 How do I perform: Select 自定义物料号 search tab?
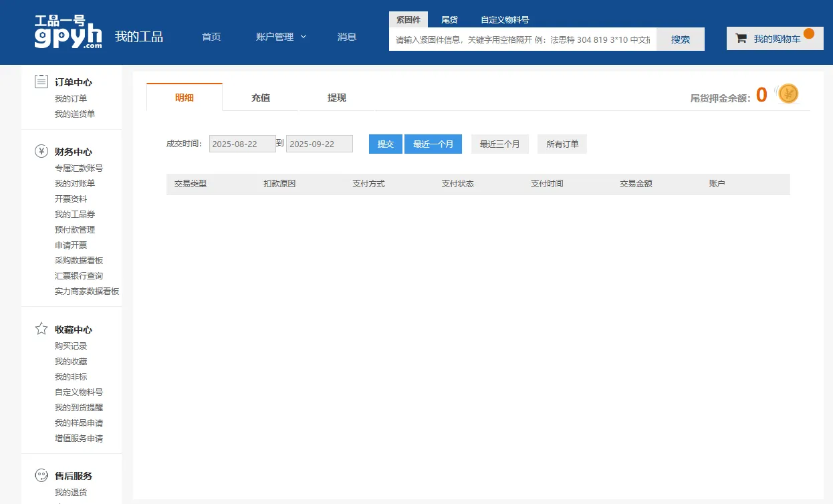tap(504, 20)
